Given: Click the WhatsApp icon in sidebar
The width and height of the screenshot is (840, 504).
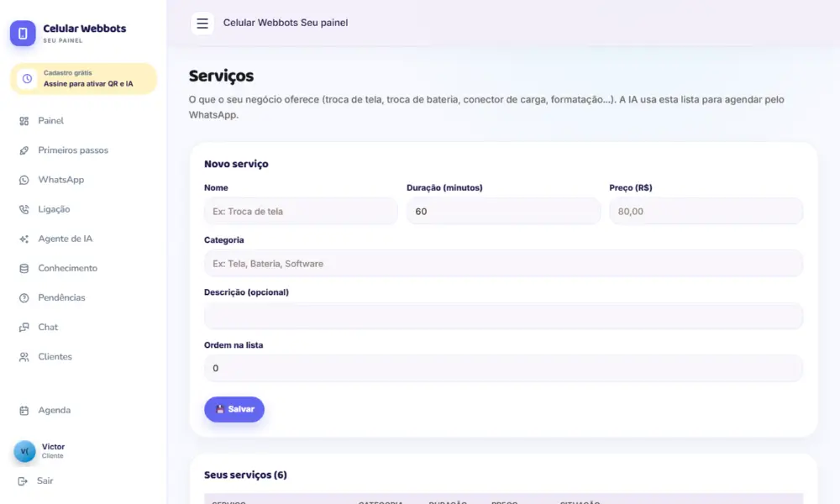Looking at the screenshot, I should tap(24, 180).
